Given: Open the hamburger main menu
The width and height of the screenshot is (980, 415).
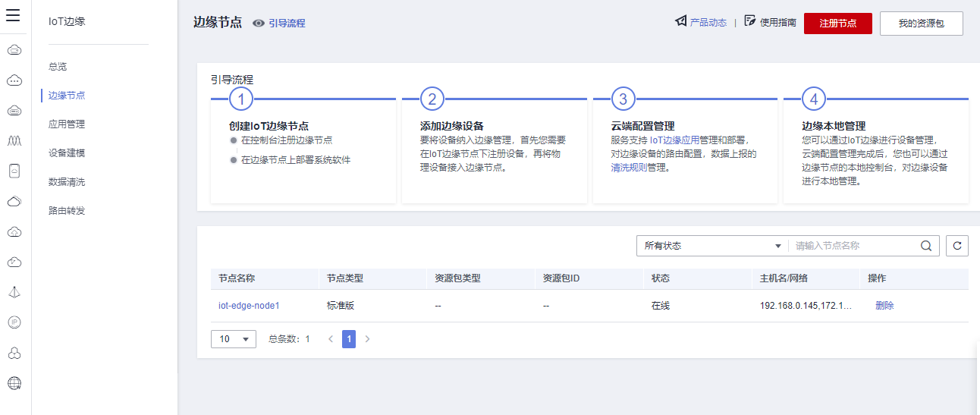Looking at the screenshot, I should pyautogui.click(x=13, y=17).
